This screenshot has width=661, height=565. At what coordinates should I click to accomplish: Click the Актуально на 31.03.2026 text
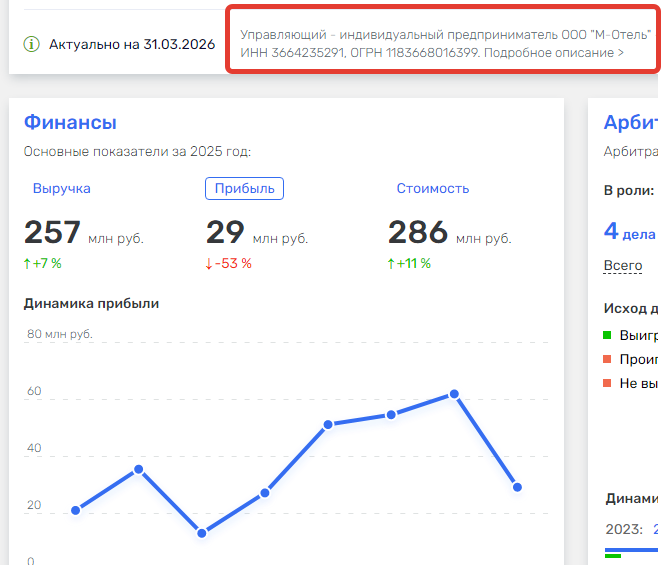[132, 44]
